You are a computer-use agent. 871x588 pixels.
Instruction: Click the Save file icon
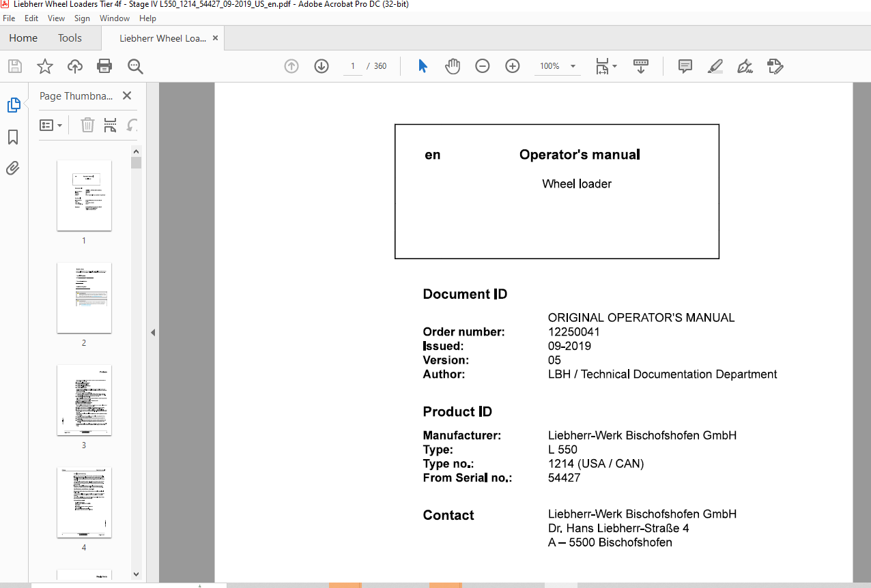tap(15, 66)
